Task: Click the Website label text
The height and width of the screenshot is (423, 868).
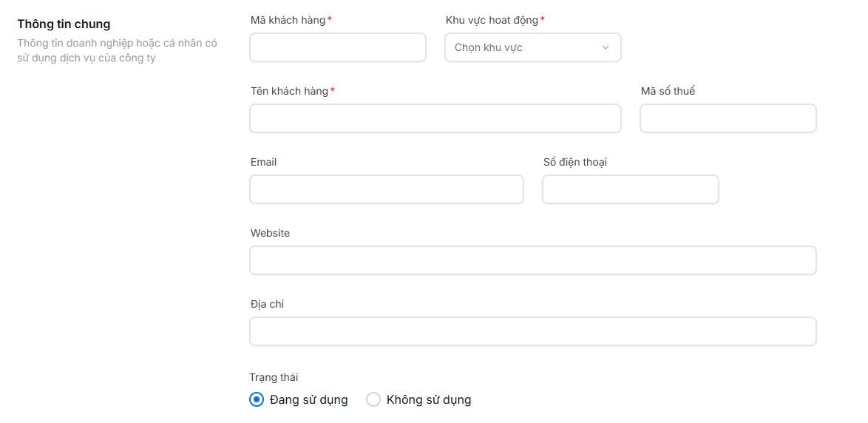Action: coord(270,233)
